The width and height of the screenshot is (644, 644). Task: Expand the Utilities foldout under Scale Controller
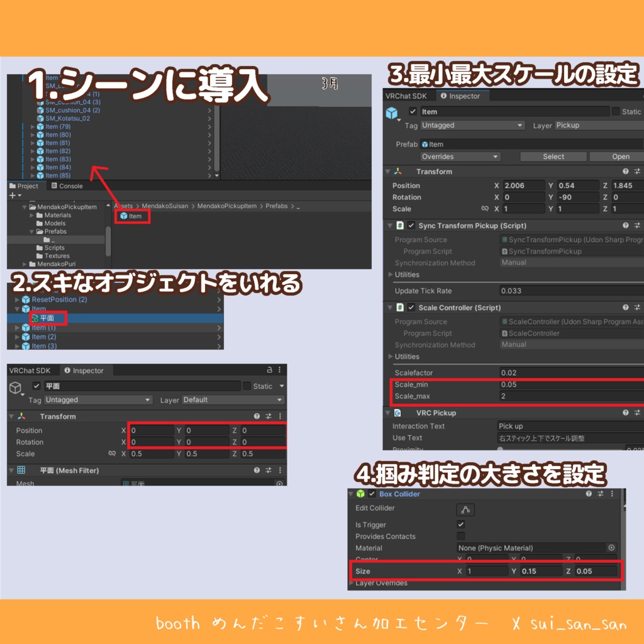tap(391, 356)
